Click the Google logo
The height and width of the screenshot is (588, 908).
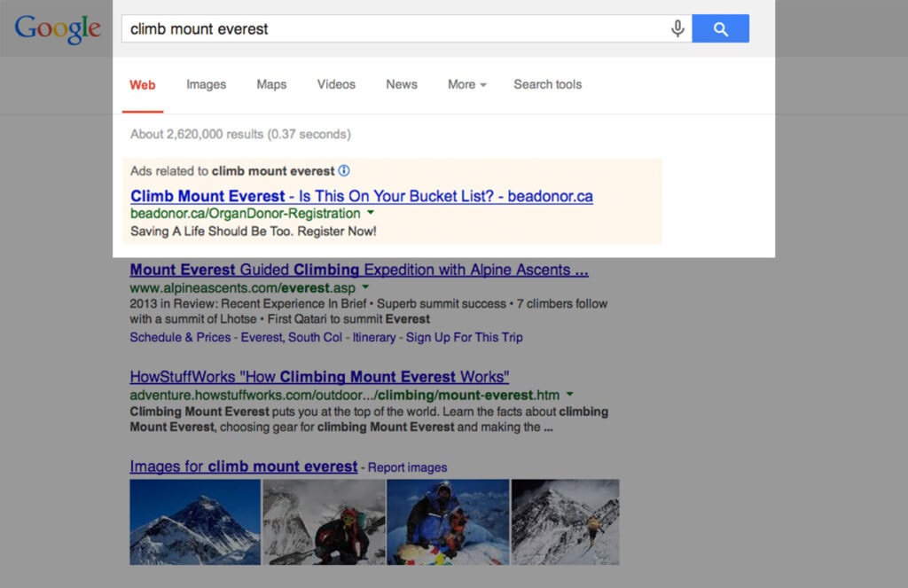(x=58, y=28)
